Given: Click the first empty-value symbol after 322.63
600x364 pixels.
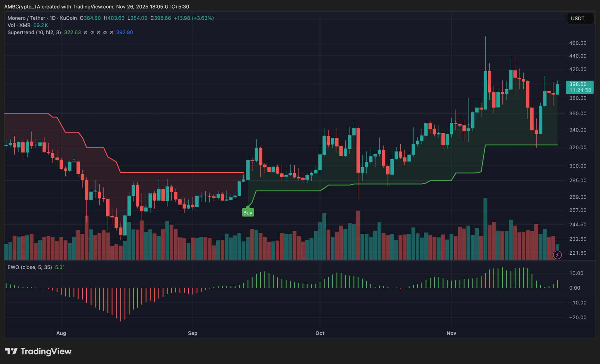Looking at the screenshot, I should point(86,32).
